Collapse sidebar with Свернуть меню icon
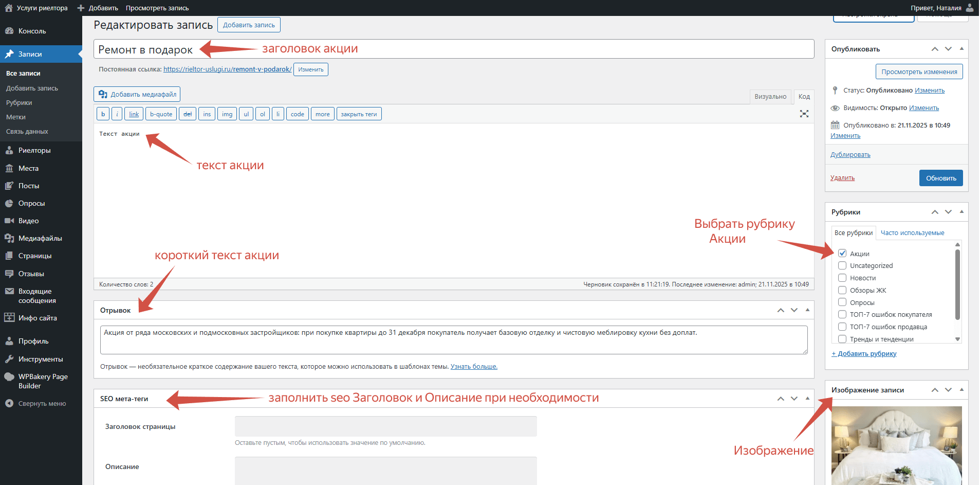The image size is (980, 485). click(9, 404)
